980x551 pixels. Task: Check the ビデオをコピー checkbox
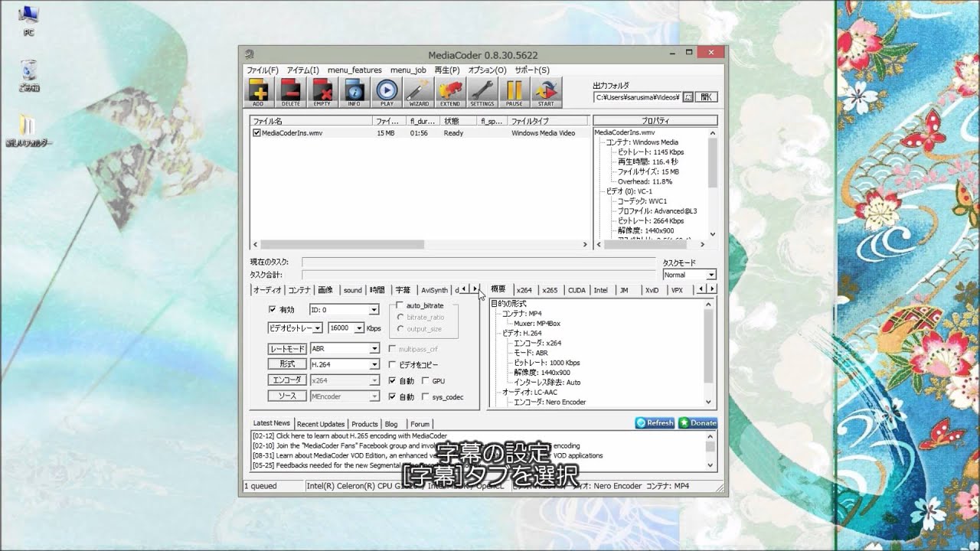coord(393,365)
